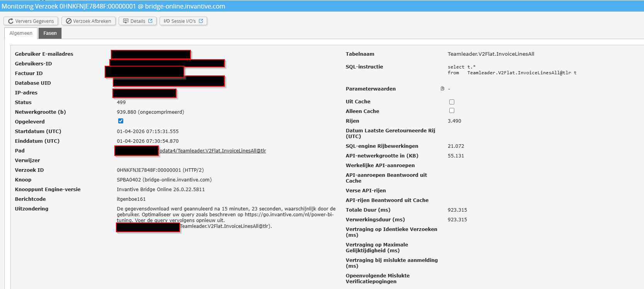Switch to the Fasen tab
This screenshot has height=289, width=644.
tap(50, 33)
